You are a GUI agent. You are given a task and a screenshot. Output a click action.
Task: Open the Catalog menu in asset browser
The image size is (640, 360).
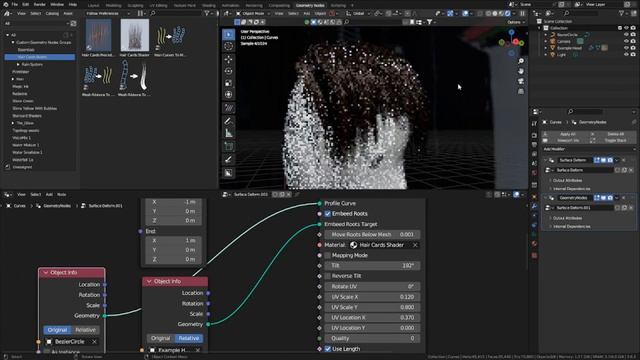pos(52,13)
